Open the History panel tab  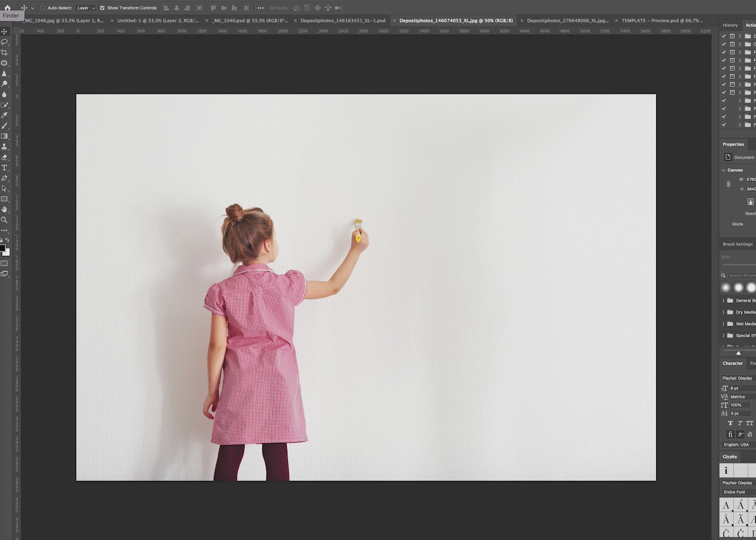730,25
